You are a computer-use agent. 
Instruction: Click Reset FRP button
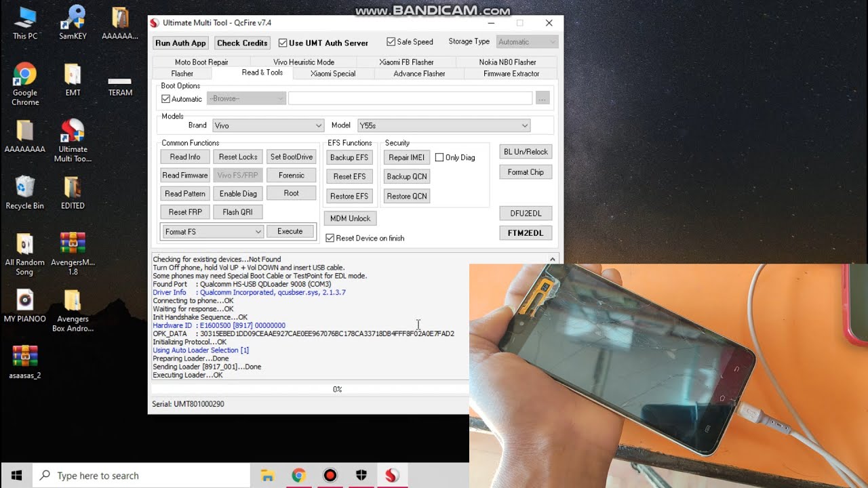[x=185, y=212]
